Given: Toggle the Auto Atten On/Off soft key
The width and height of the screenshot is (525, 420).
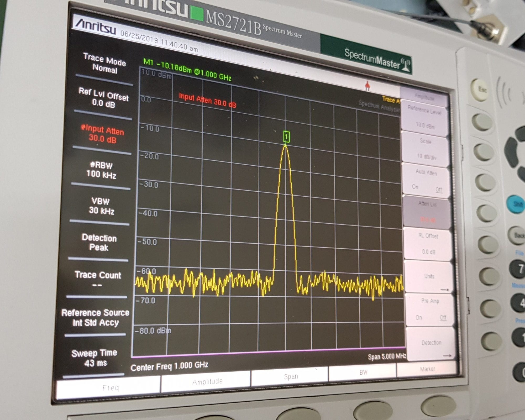Looking at the screenshot, I should [x=427, y=180].
